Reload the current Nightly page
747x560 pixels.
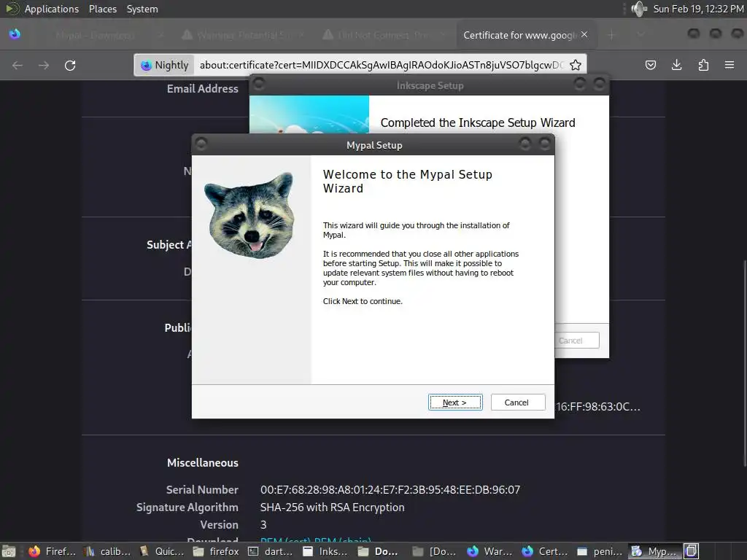click(x=70, y=65)
